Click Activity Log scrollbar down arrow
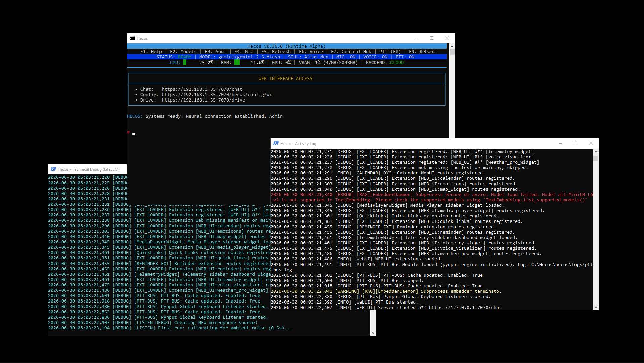This screenshot has height=363, width=644. tap(596, 307)
